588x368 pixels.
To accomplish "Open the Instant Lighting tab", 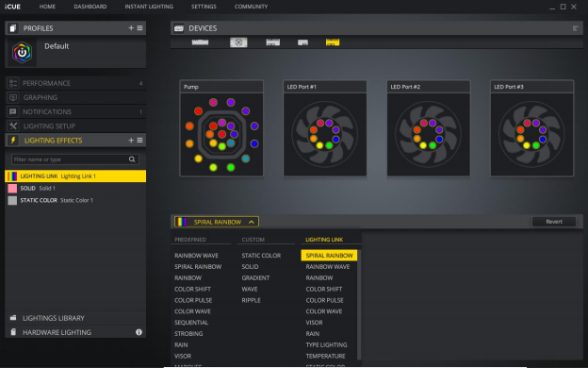I will click(149, 7).
